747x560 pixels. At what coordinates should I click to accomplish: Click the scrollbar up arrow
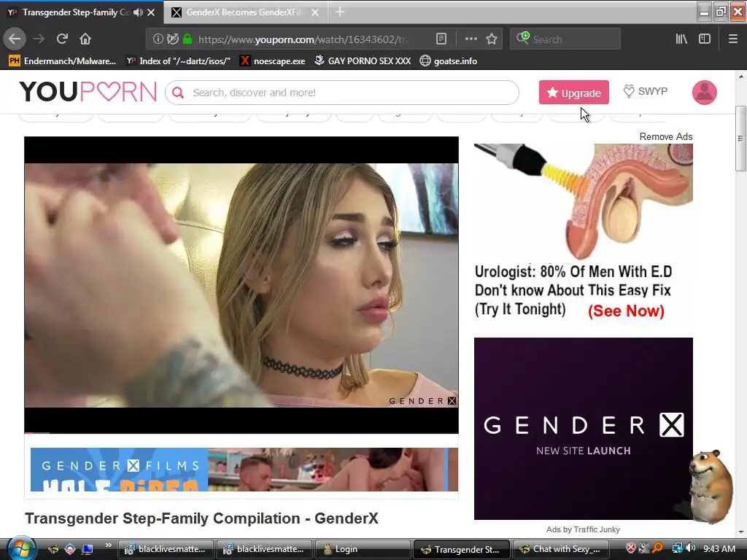pyautogui.click(x=741, y=76)
